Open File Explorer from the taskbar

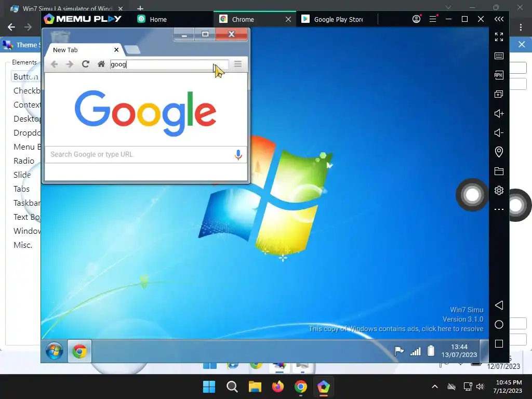[255, 387]
